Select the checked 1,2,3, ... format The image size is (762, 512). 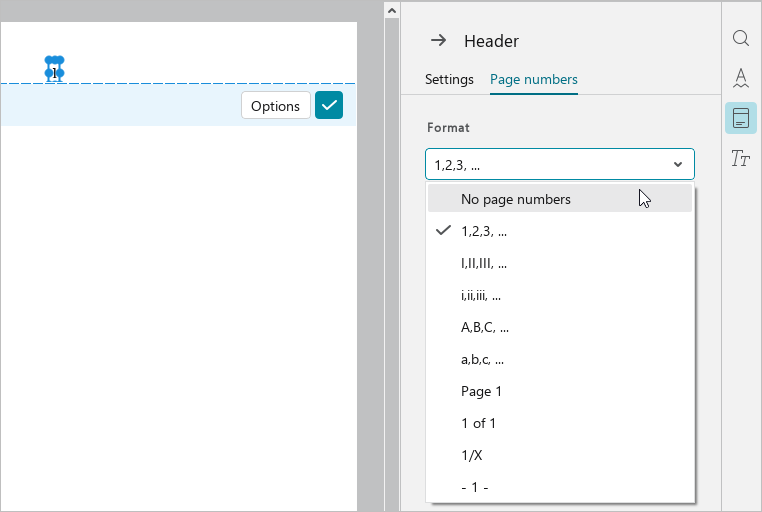pyautogui.click(x=560, y=231)
